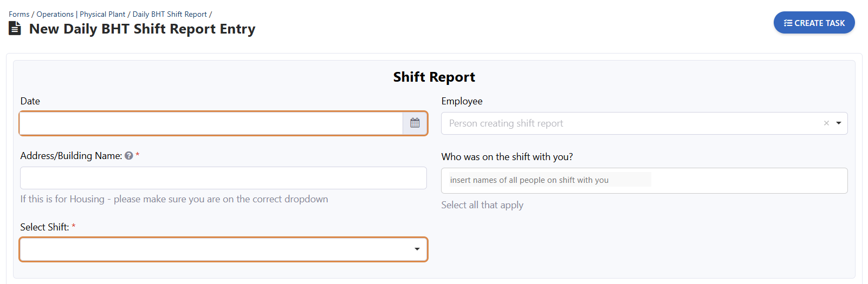Expand the Select Shift dropdown arrow
The height and width of the screenshot is (284, 868).
[x=417, y=249]
